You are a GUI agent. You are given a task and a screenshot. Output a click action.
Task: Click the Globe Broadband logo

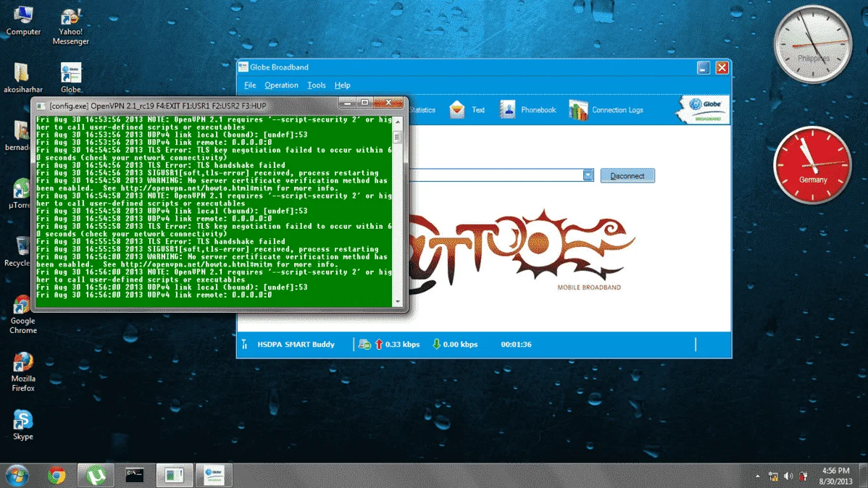point(703,109)
